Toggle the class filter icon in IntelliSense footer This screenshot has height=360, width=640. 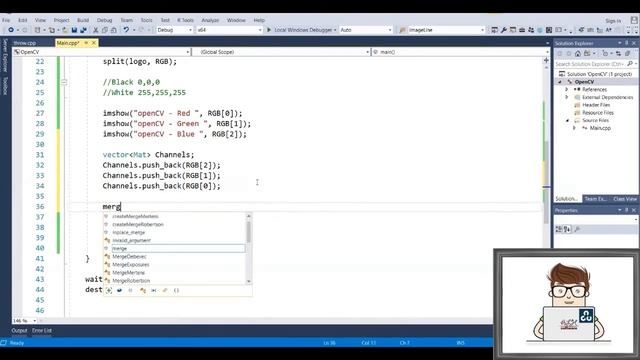click(x=142, y=291)
